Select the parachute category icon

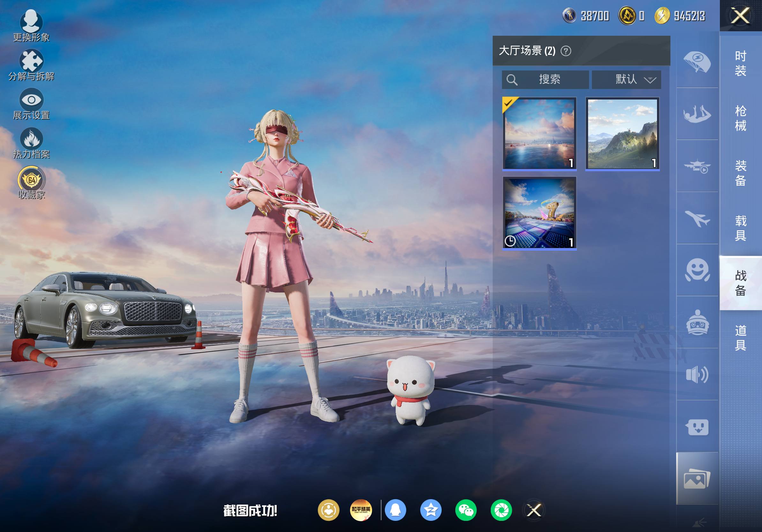(x=697, y=62)
